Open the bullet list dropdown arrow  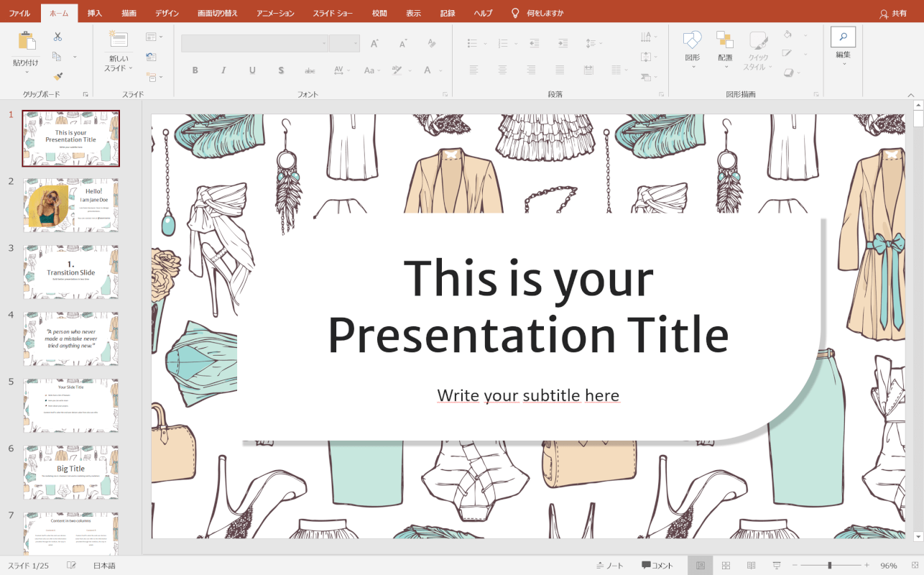[x=484, y=43]
